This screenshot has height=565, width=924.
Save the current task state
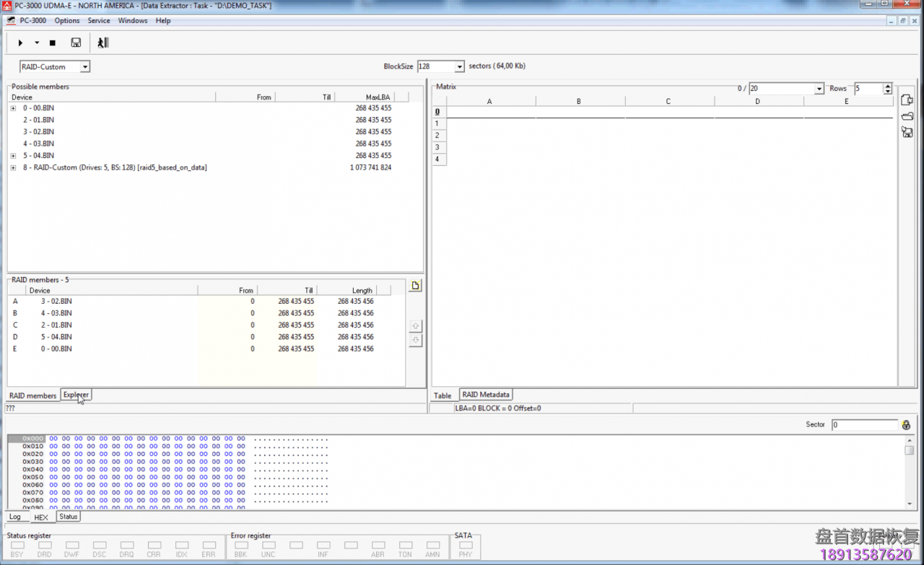[76, 43]
